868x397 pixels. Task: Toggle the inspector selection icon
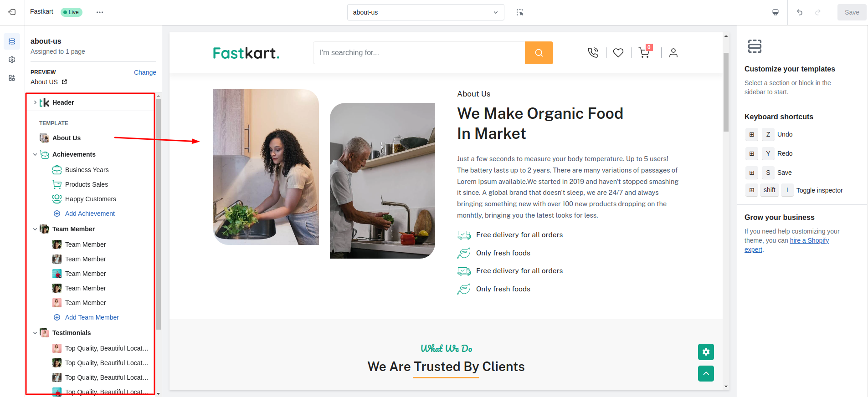pyautogui.click(x=520, y=12)
